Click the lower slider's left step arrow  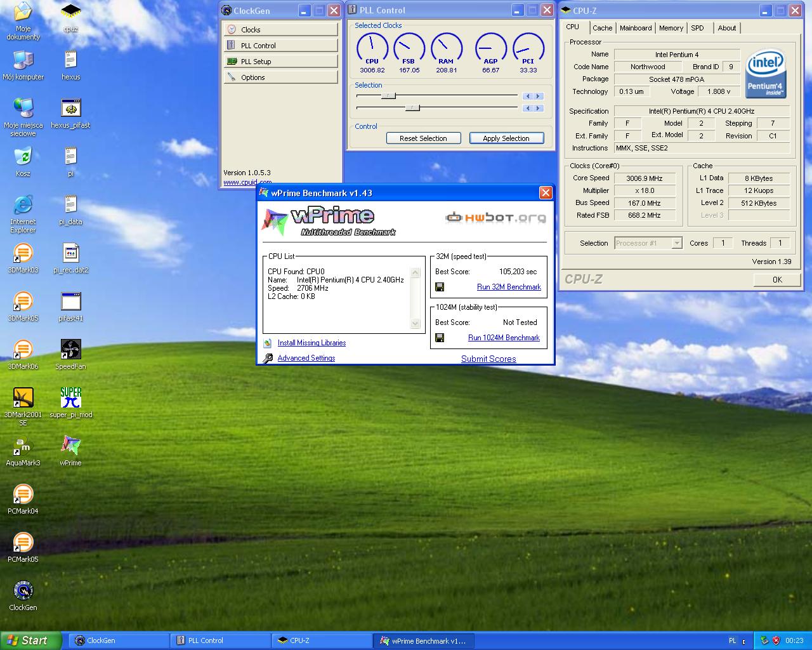(x=527, y=109)
